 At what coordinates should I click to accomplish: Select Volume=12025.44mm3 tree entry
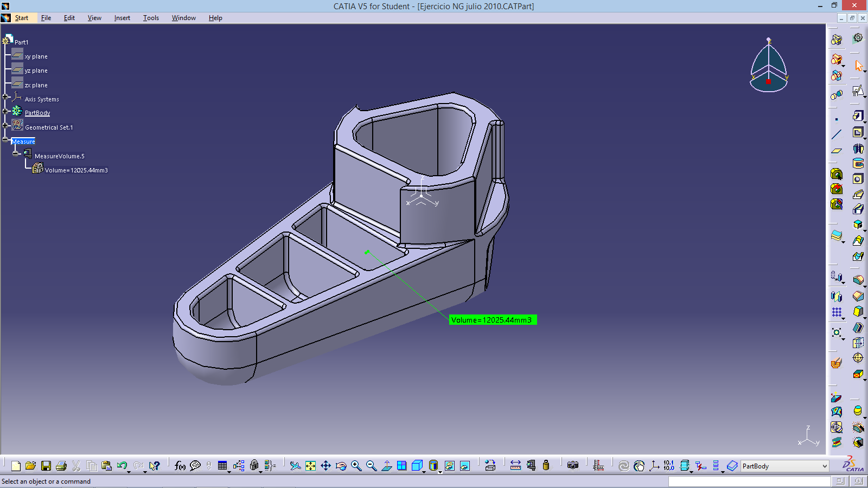(76, 170)
